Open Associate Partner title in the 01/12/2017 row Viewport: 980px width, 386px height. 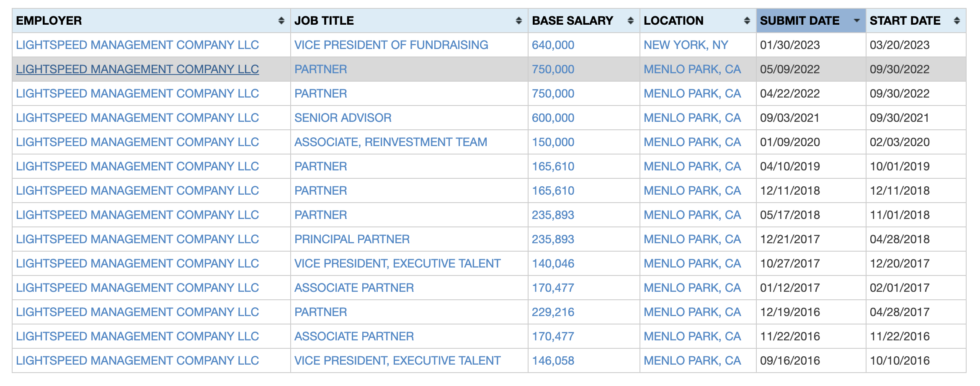pyautogui.click(x=354, y=288)
